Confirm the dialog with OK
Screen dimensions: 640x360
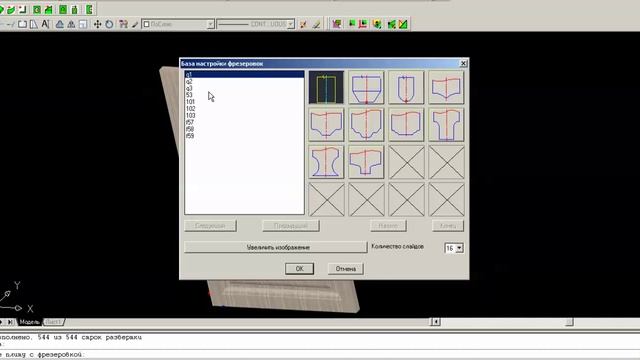click(x=299, y=269)
